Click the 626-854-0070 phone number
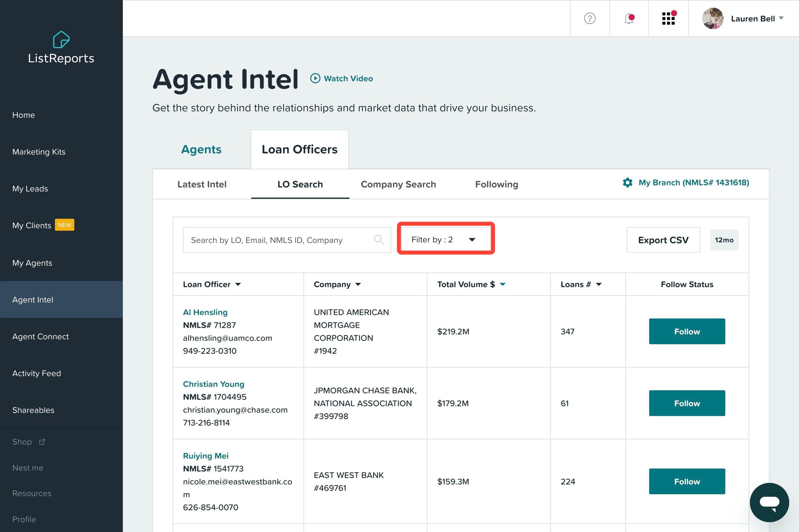799x532 pixels. [211, 507]
